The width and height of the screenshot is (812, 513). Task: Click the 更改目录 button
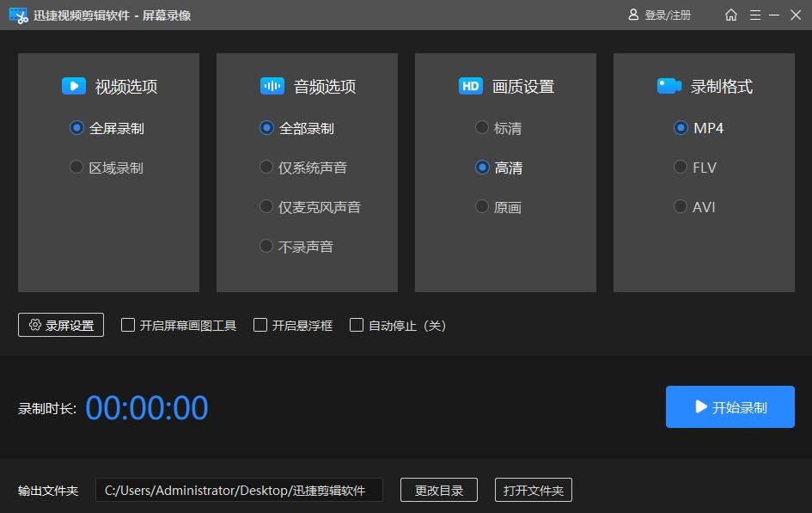439,490
